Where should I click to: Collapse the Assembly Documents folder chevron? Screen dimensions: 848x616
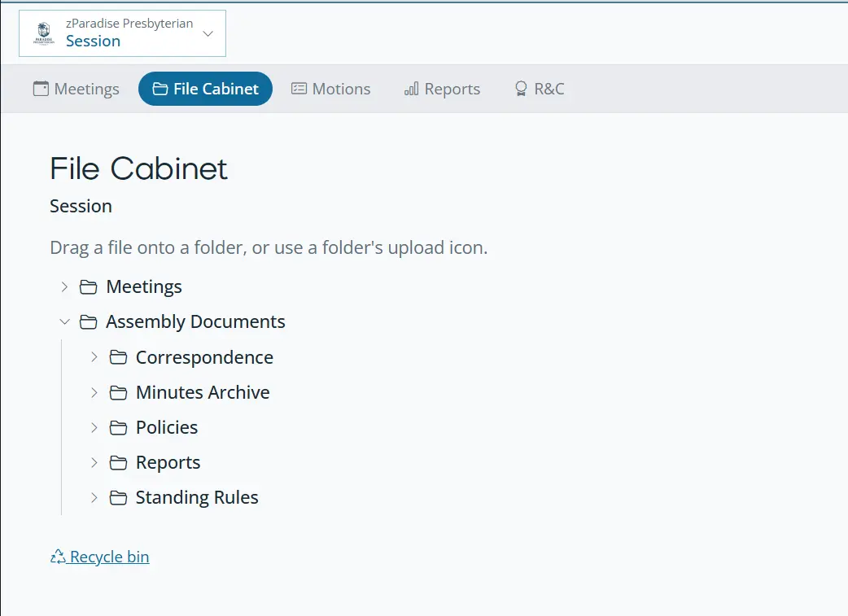pos(64,321)
